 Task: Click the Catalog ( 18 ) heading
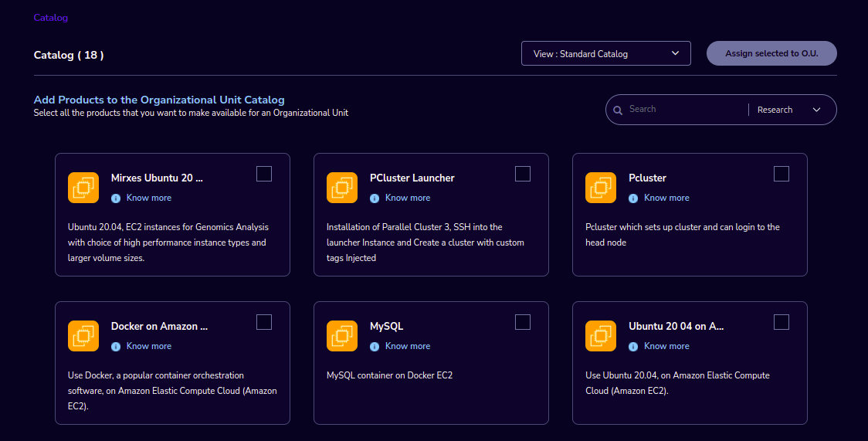(69, 55)
